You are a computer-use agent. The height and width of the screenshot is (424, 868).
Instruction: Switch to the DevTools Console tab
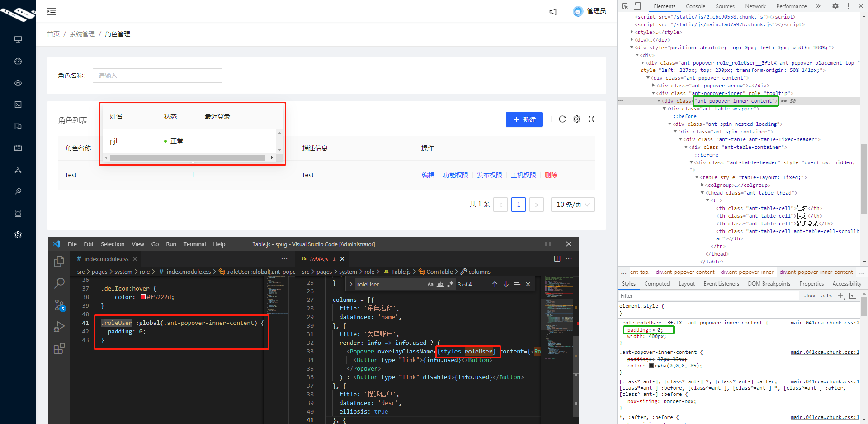click(695, 6)
